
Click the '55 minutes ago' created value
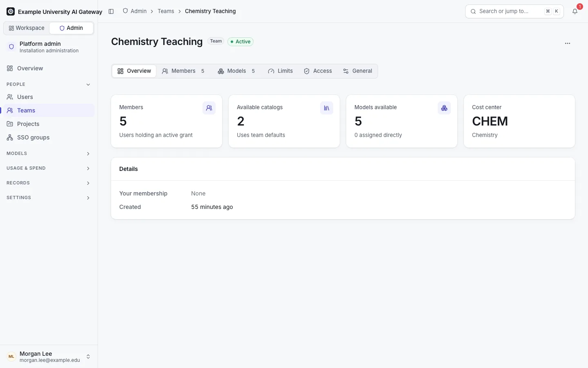[x=212, y=207]
